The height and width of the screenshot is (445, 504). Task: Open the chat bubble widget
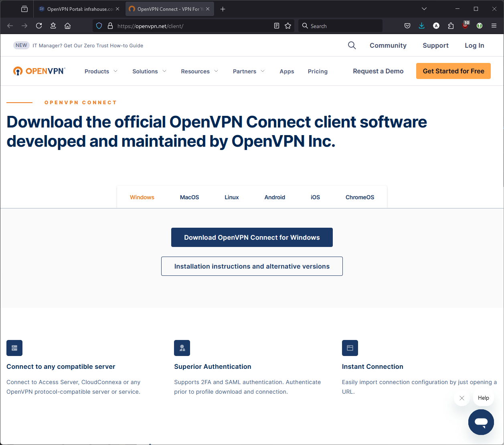pyautogui.click(x=481, y=422)
